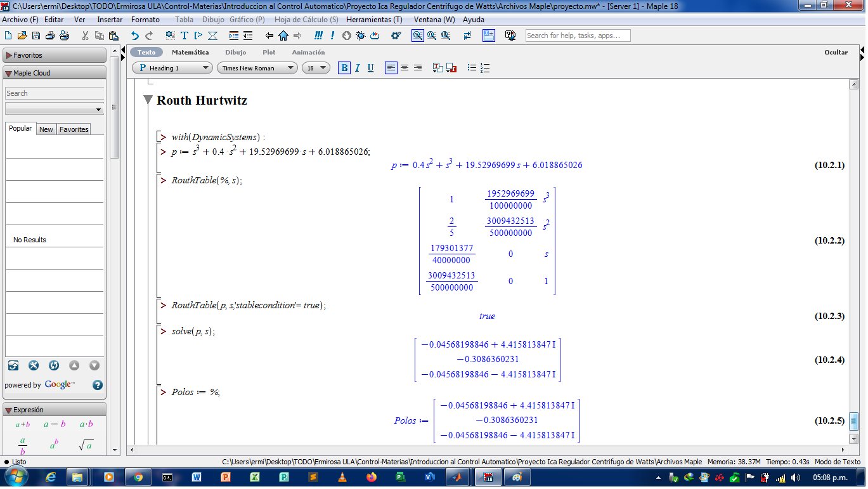Execute the entire worksheet
The image size is (868, 489).
tap(318, 36)
